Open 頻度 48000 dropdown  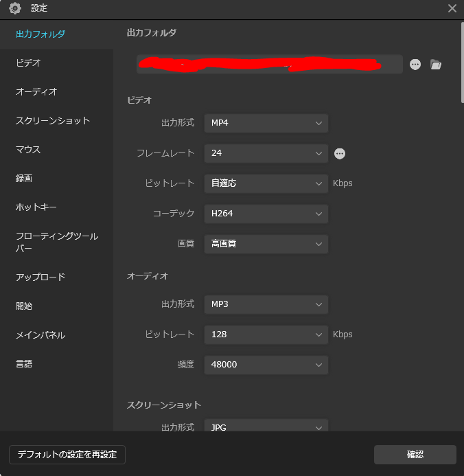point(266,365)
